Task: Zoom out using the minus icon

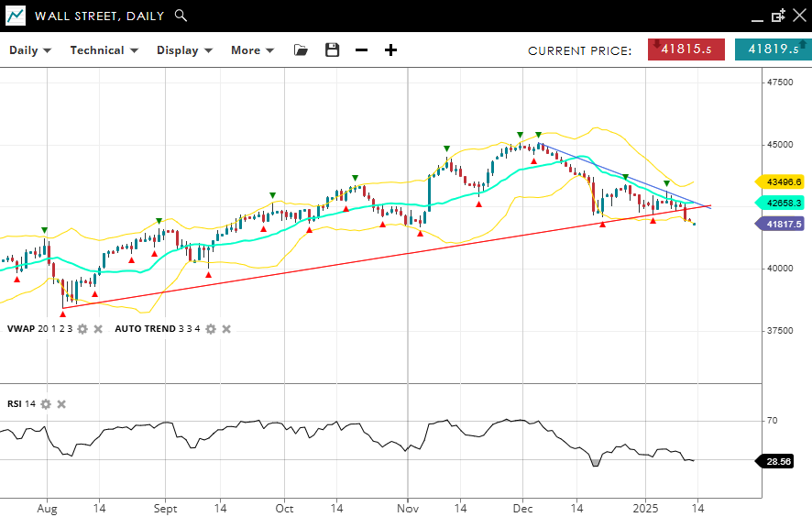Action: click(x=361, y=50)
